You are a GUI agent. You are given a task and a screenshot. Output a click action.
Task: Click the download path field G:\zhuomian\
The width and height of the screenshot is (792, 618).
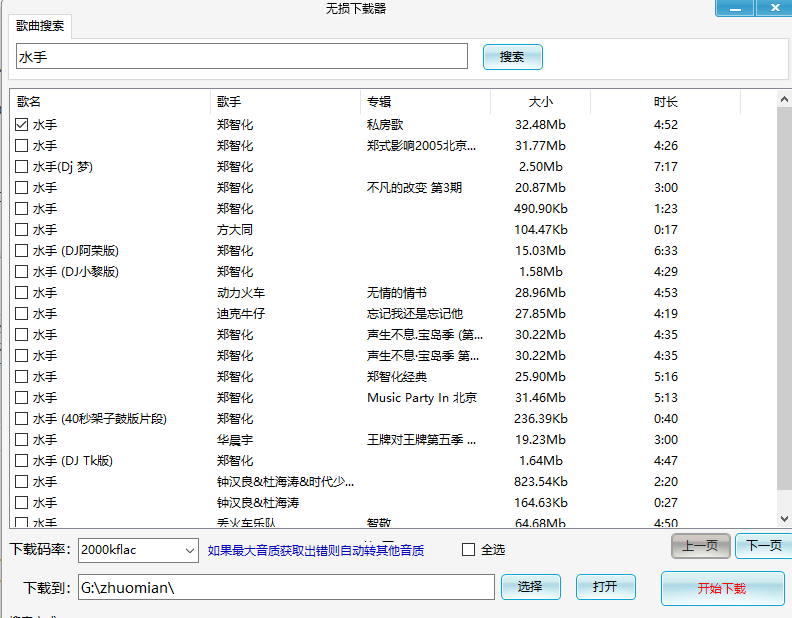tap(285, 587)
